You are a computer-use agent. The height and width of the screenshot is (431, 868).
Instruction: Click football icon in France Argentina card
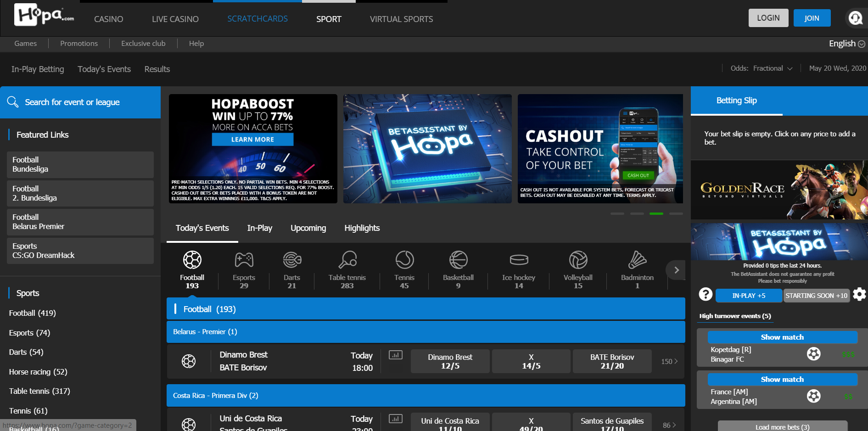click(814, 396)
